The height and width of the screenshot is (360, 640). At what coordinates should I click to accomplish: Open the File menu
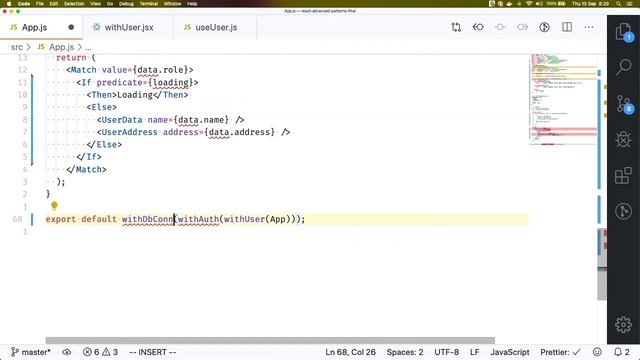click(40, 4)
